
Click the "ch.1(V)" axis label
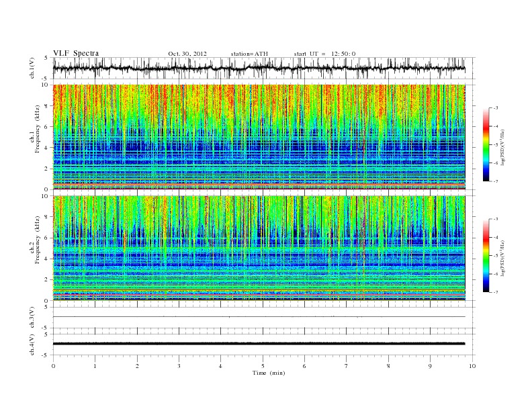click(32, 68)
